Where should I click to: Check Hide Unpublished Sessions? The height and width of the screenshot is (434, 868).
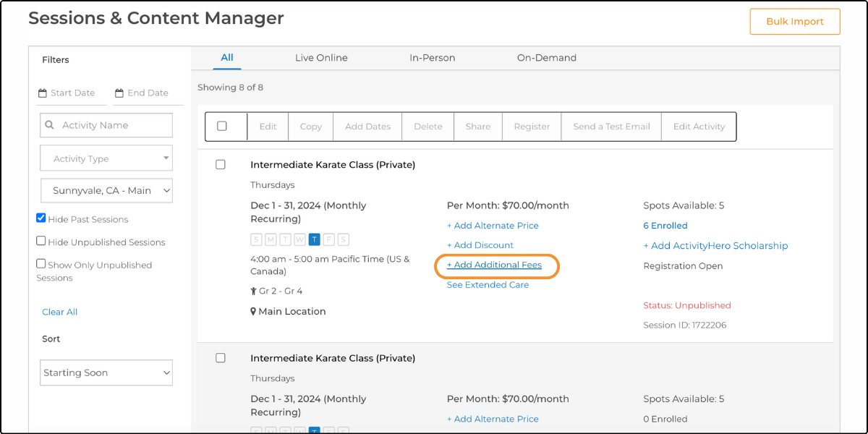pyautogui.click(x=41, y=242)
